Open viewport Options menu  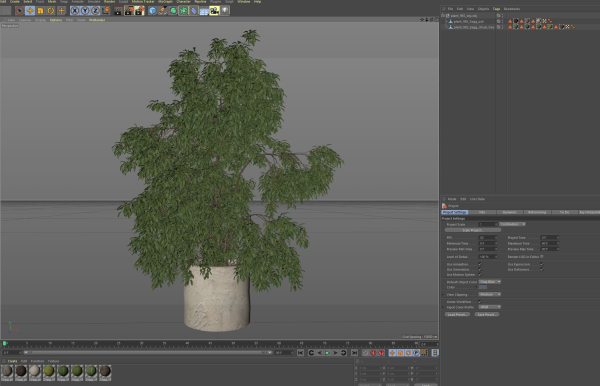(x=56, y=20)
